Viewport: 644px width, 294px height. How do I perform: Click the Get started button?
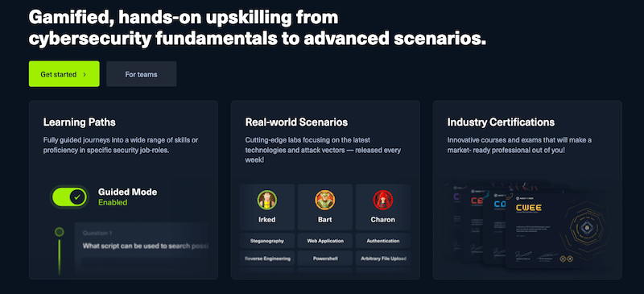[64, 74]
